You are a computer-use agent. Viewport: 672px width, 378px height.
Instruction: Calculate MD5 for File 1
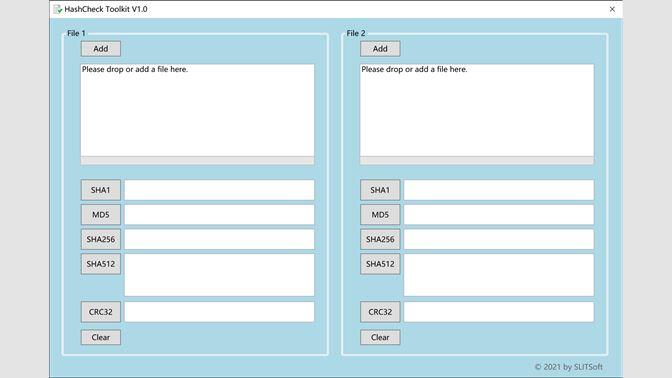click(x=101, y=215)
